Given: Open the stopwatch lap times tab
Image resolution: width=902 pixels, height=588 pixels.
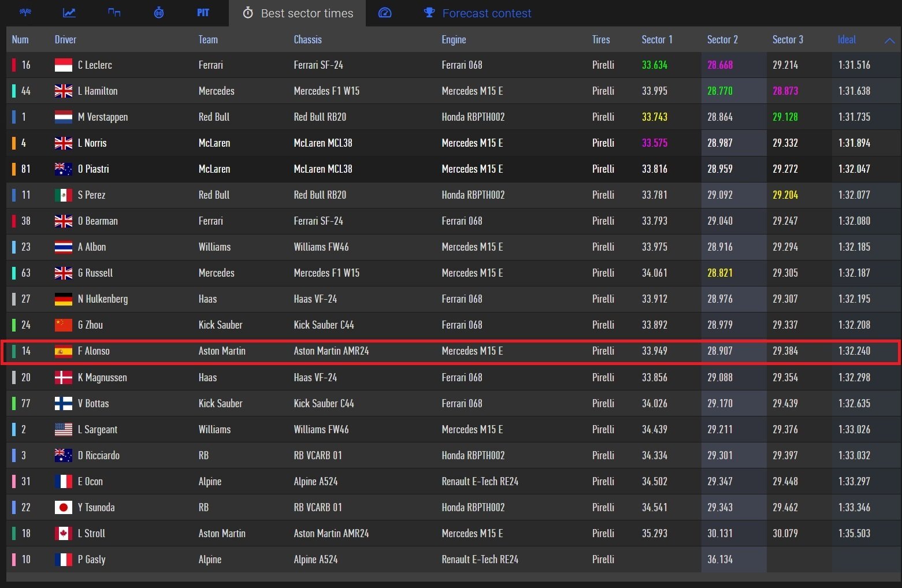Looking at the screenshot, I should tap(159, 12).
